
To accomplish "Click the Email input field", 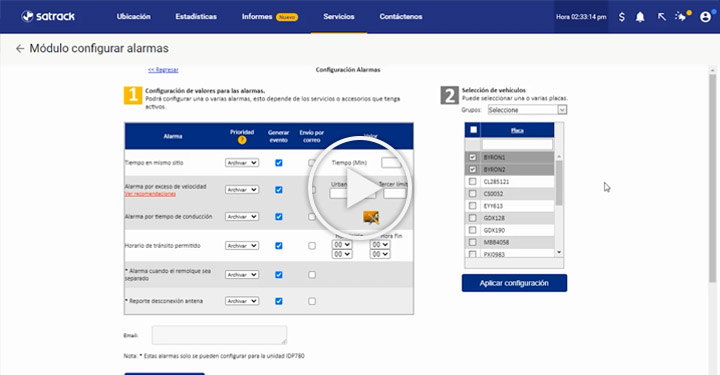I will [x=219, y=335].
